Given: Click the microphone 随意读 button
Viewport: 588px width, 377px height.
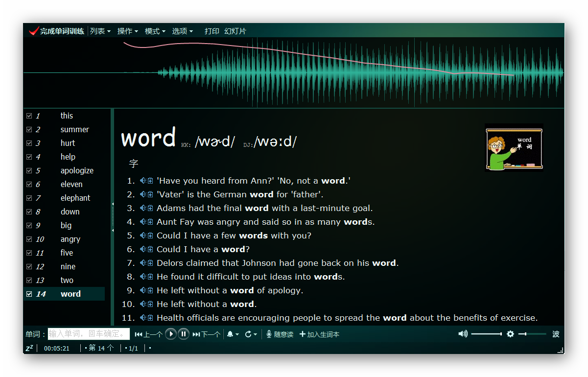Looking at the screenshot, I should click(280, 334).
